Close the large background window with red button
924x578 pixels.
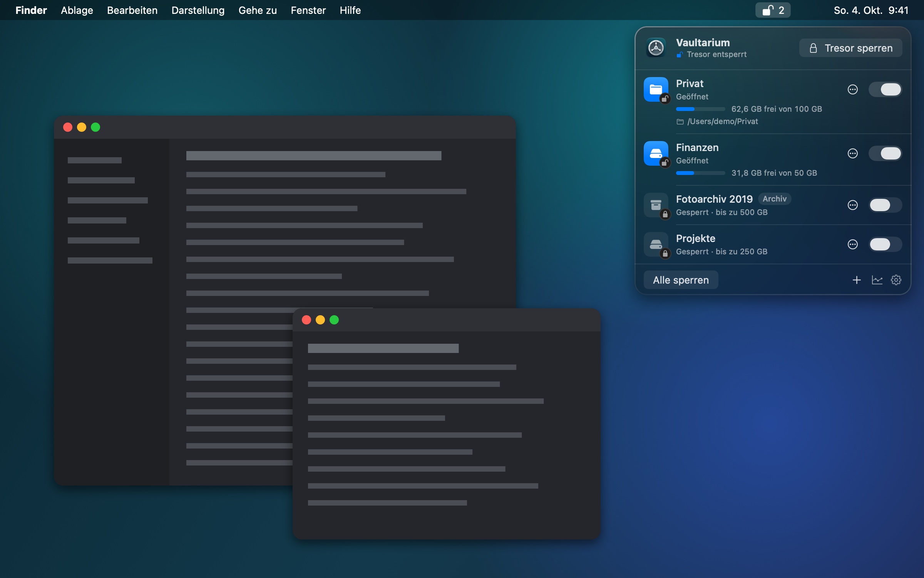[x=68, y=127]
